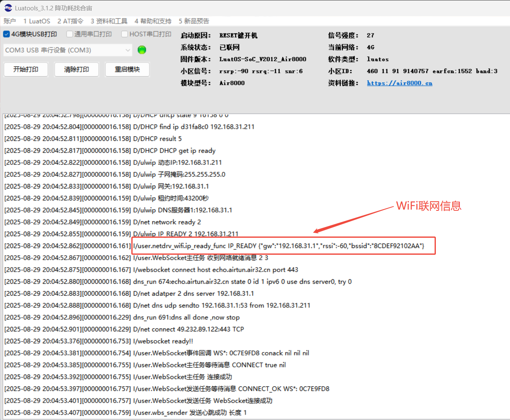Click log line 租约时间:43200秒

coord(106,198)
